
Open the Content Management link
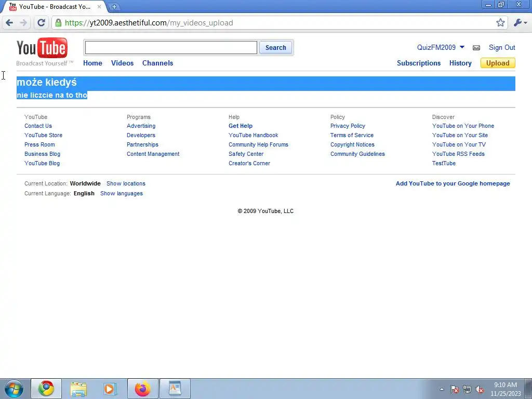[x=153, y=154]
